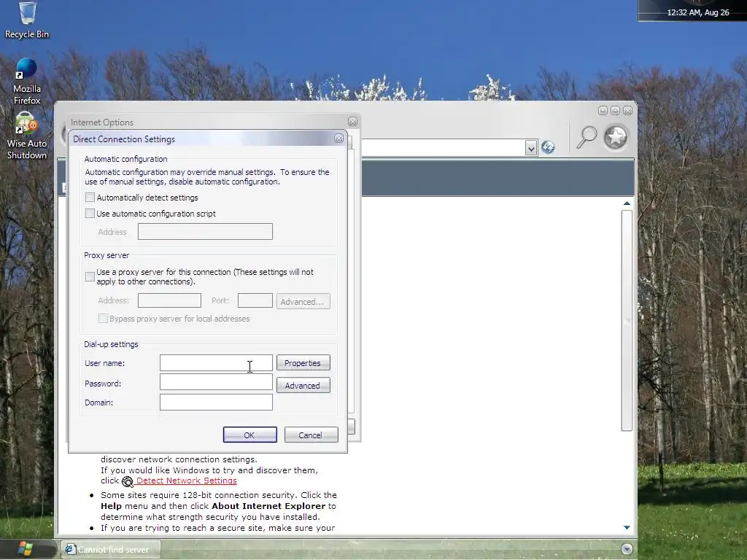Focus the proxy Port field

pos(255,300)
